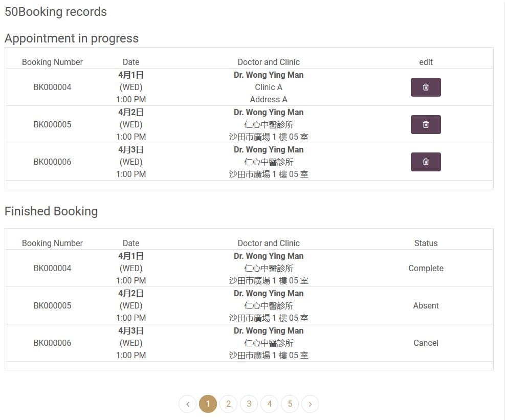The height and width of the screenshot is (420, 505).
Task: Select booking number BK000004 in finished bookings
Action: pos(52,268)
